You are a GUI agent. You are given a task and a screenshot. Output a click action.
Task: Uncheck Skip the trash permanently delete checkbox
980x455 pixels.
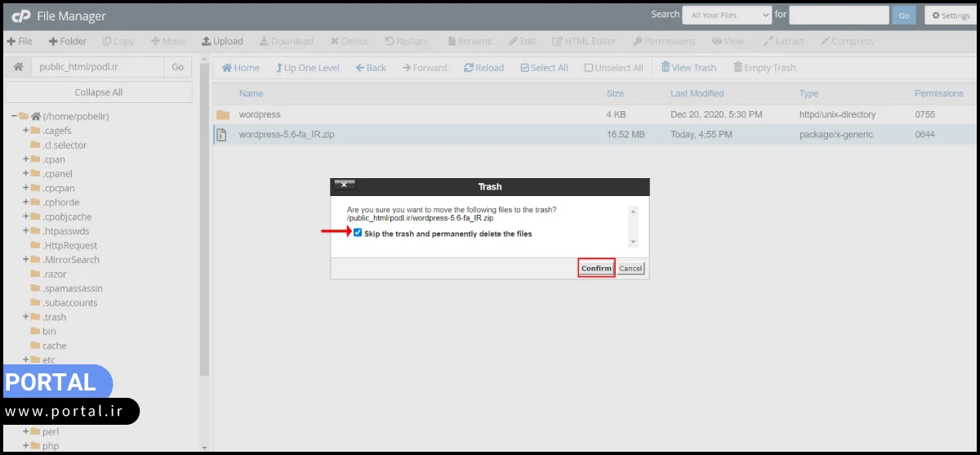click(x=358, y=233)
